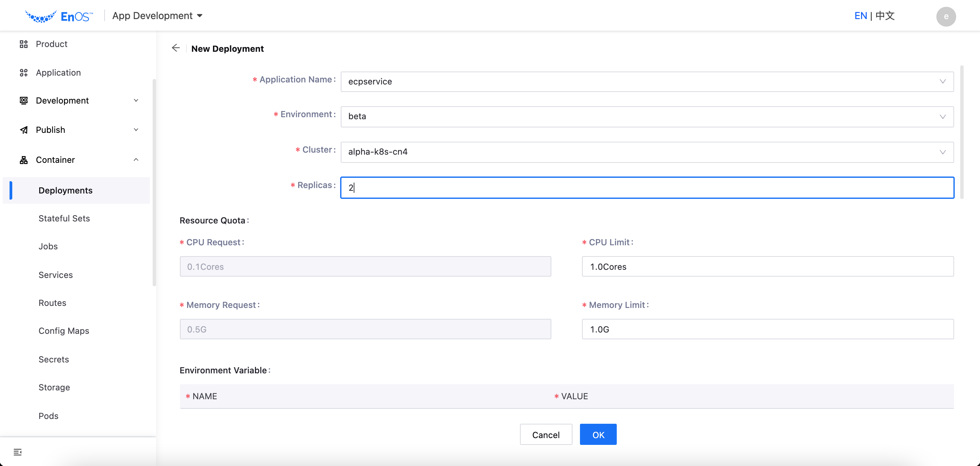
Task: Select the Publish paper-plane icon
Action: (23, 130)
